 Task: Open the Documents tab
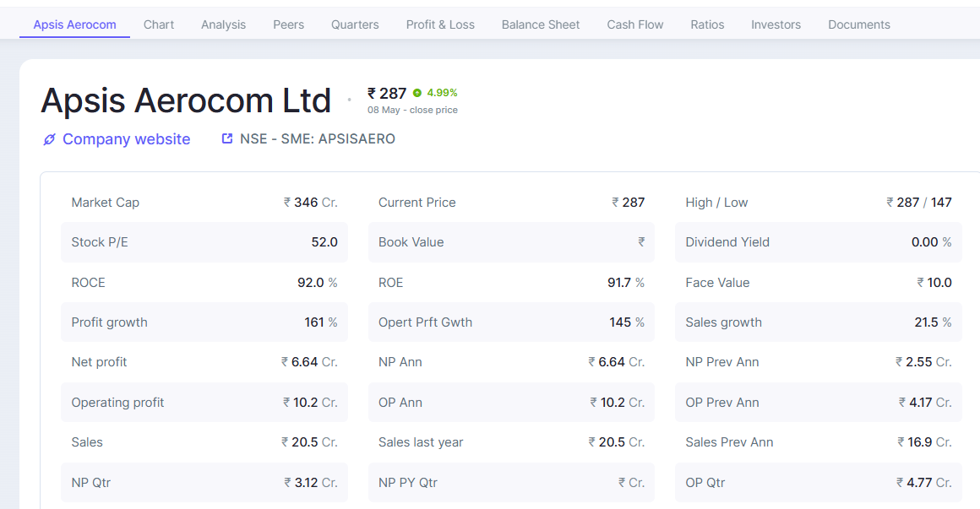(x=858, y=24)
